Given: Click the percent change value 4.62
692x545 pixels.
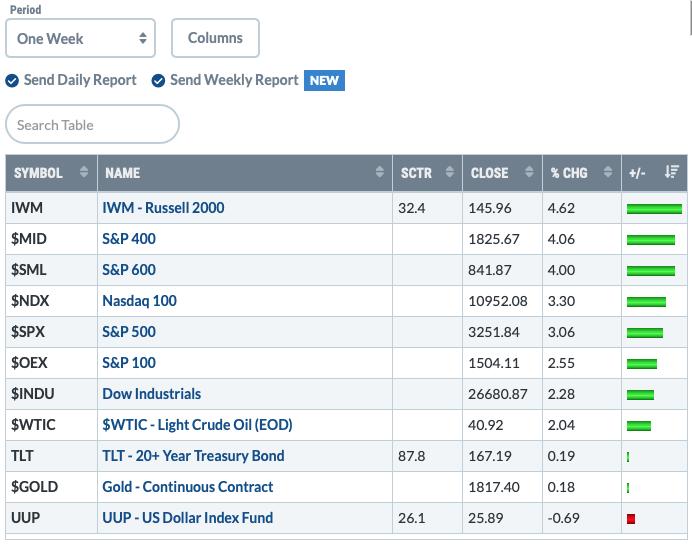Looking at the screenshot, I should [561, 208].
